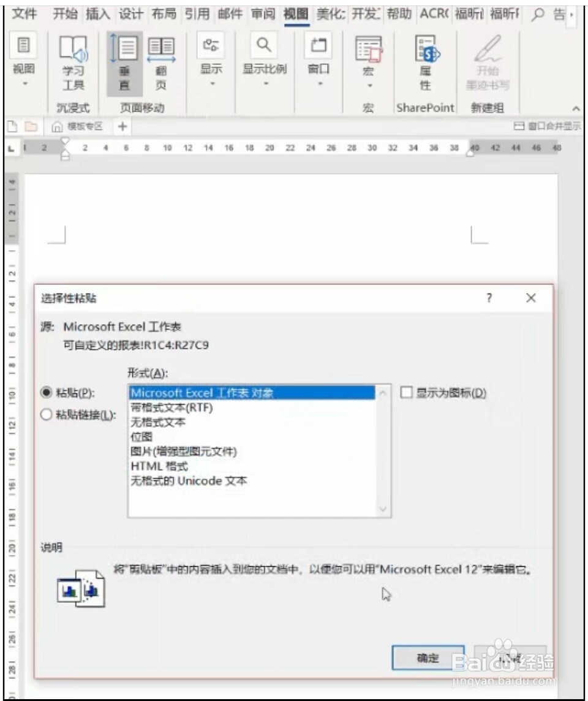The height and width of the screenshot is (701, 588).
Task: Open the 视图 ribbon tab
Action: click(296, 14)
